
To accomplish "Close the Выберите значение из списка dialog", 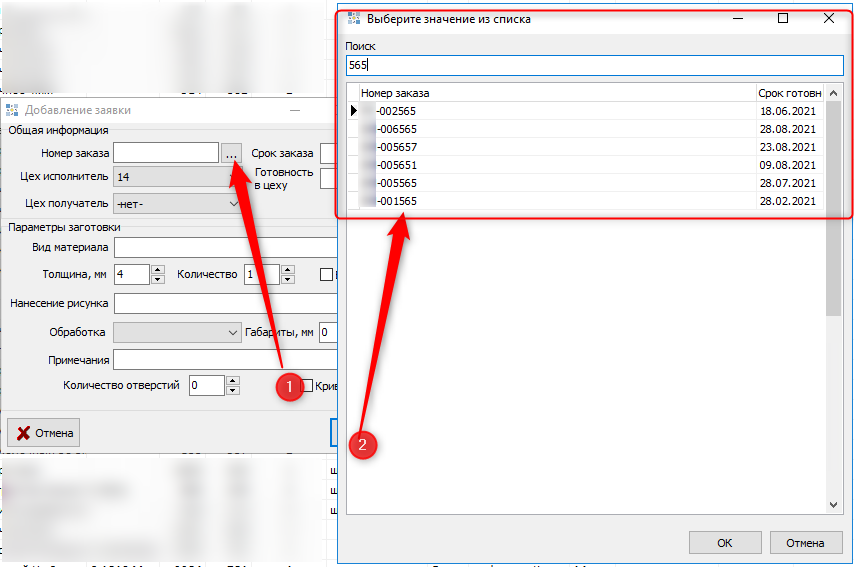I will 828,18.
